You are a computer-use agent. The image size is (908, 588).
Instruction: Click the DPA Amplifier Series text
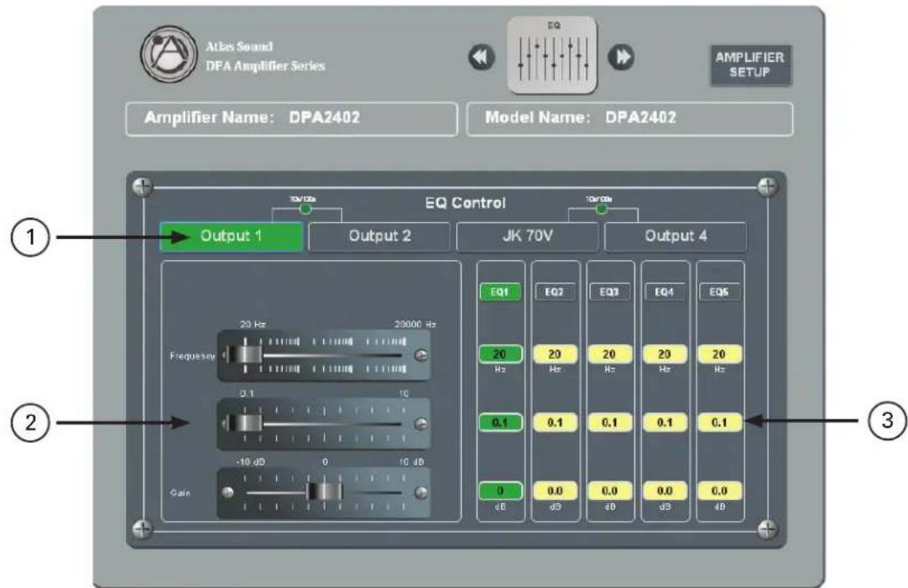pos(265,66)
